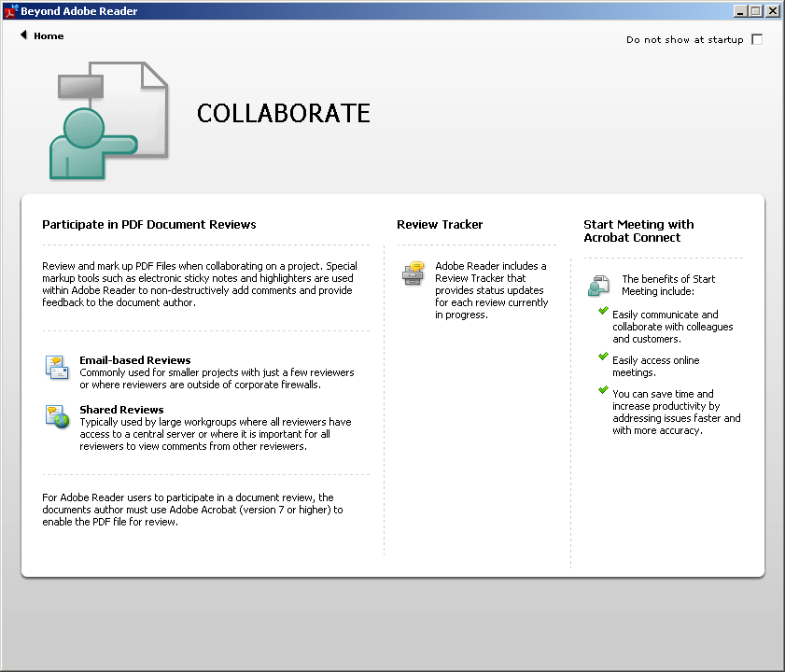Click the Home link text
The height and width of the screenshot is (672, 785).
tap(49, 36)
